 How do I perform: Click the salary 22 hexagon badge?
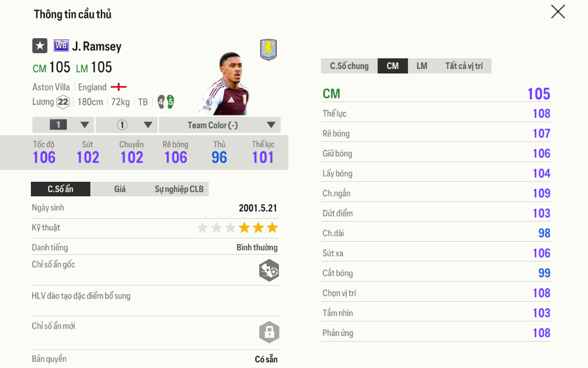pyautogui.click(x=63, y=102)
